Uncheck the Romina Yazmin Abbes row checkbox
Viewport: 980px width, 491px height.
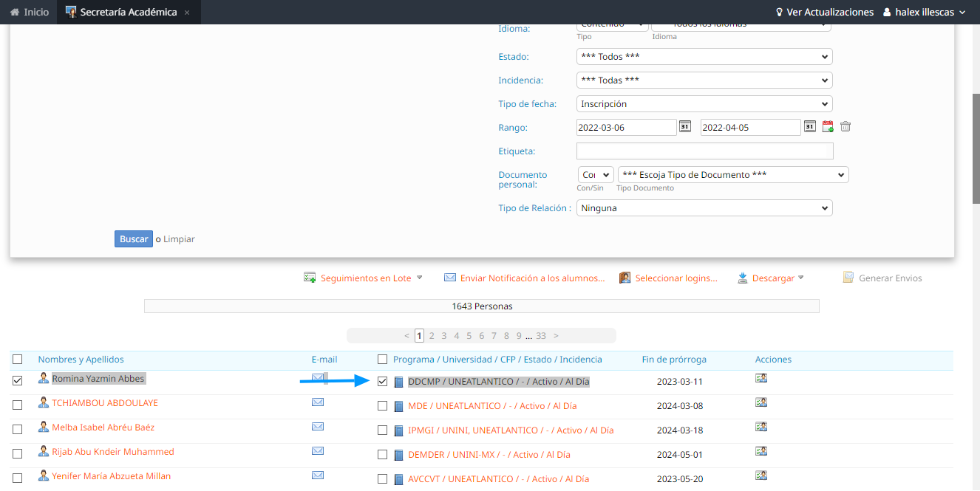[x=18, y=381]
